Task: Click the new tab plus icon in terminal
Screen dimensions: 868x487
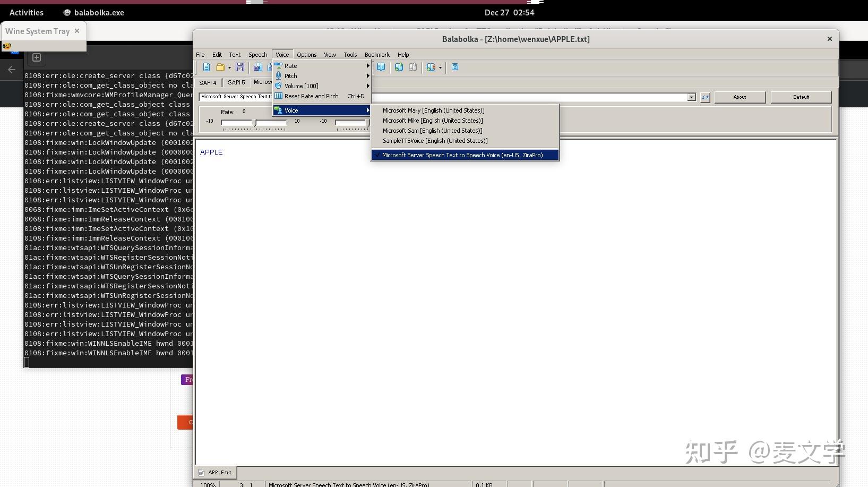Action: coord(37,57)
